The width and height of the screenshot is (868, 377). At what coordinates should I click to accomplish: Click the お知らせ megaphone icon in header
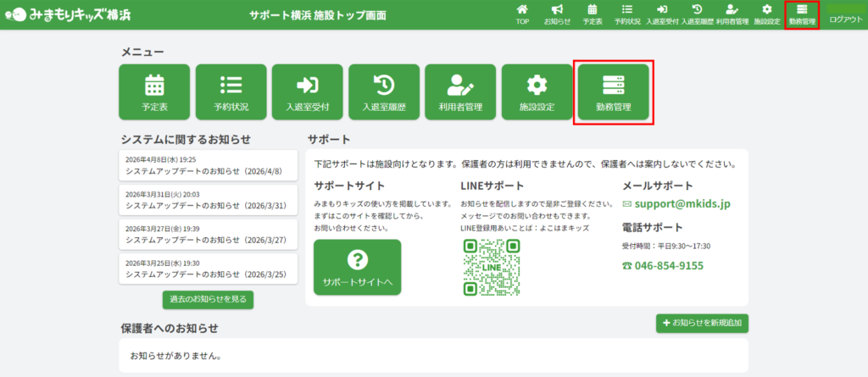pos(557,14)
